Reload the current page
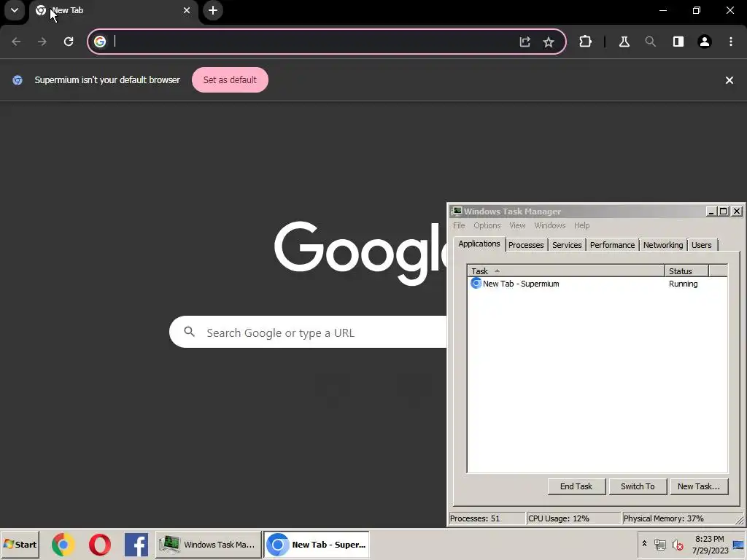The image size is (747, 560). pos(69,42)
